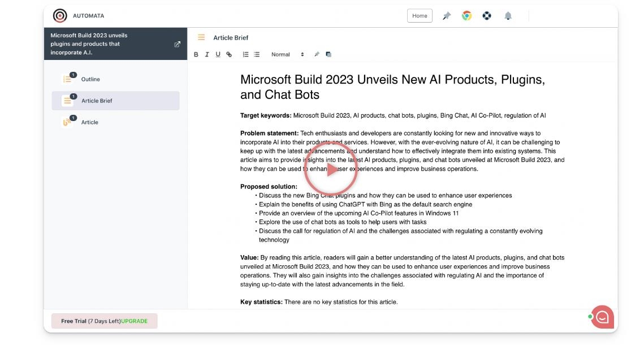Viewport: 644px width, 345px height.
Task: Click the 'Article Brief' editor heading
Action: [x=231, y=37]
